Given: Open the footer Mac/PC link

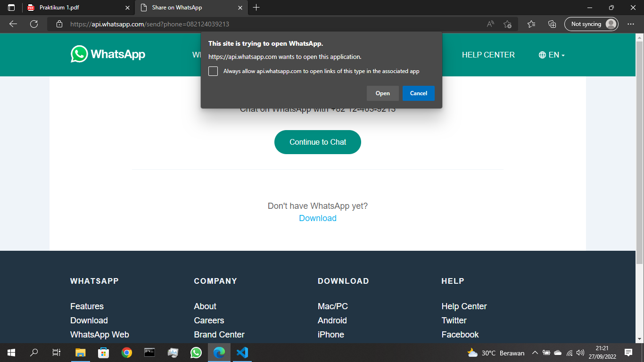Looking at the screenshot, I should 333,306.
